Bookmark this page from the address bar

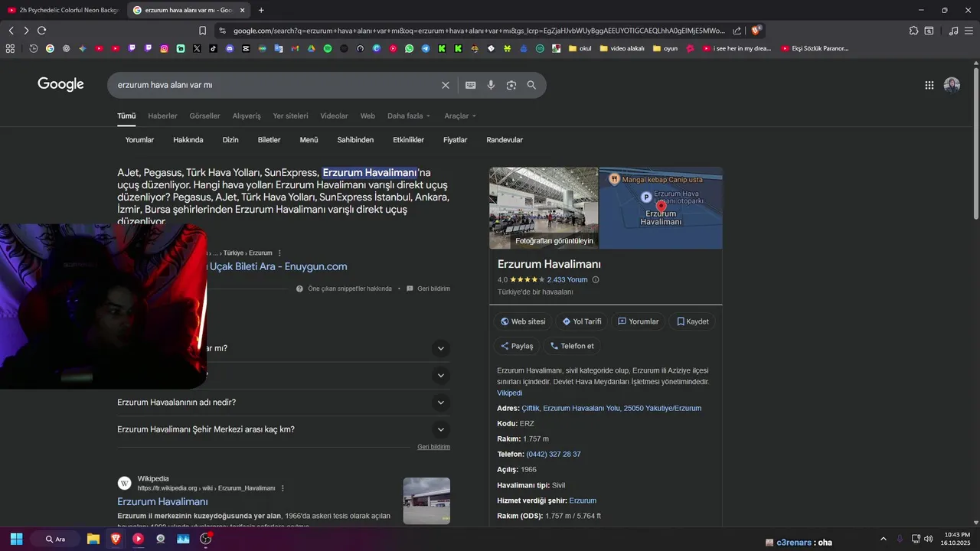coord(202,31)
